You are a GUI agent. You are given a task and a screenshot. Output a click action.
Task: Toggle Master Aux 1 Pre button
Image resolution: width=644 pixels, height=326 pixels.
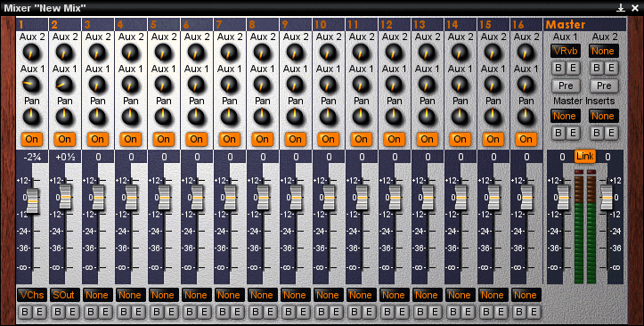coord(566,86)
